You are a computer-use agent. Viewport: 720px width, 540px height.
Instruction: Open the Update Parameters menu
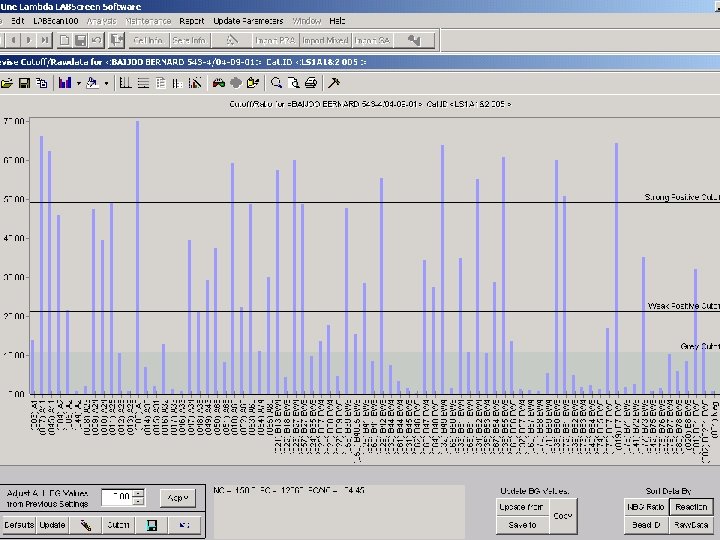(248, 20)
